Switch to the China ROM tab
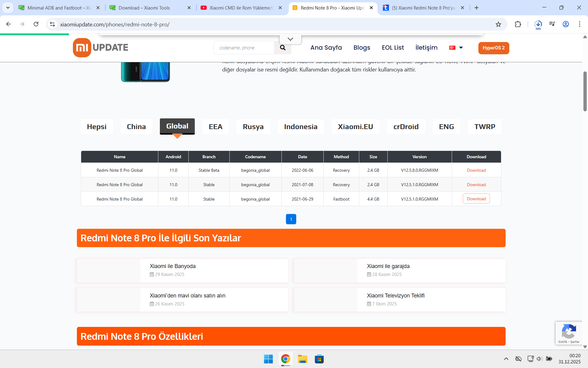This screenshot has width=588, height=368. click(136, 127)
